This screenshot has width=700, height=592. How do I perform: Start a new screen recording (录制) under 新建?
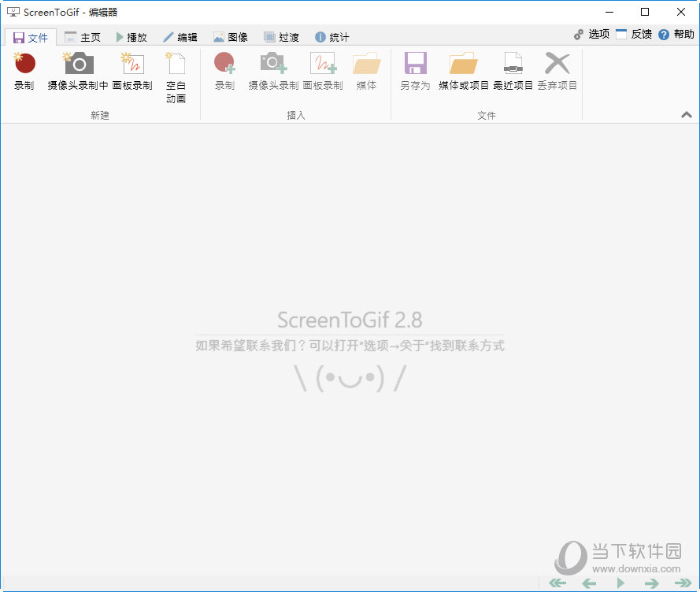click(x=24, y=72)
